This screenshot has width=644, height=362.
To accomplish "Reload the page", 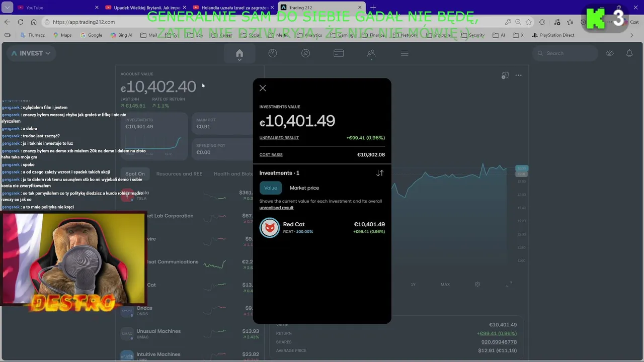I will (20, 22).
